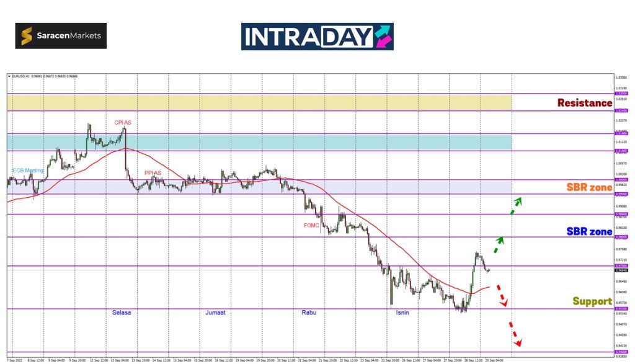The image size is (635, 364).
Task: Open the EURUSD,H1 chart dropdown triangle
Action: click(x=9, y=76)
